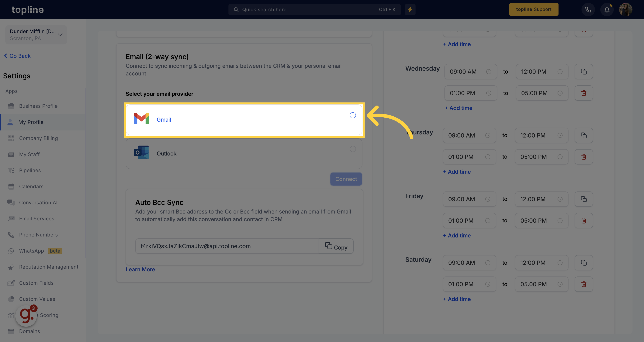Add time slot for Wednesday schedule
This screenshot has height=342, width=644.
click(x=457, y=108)
